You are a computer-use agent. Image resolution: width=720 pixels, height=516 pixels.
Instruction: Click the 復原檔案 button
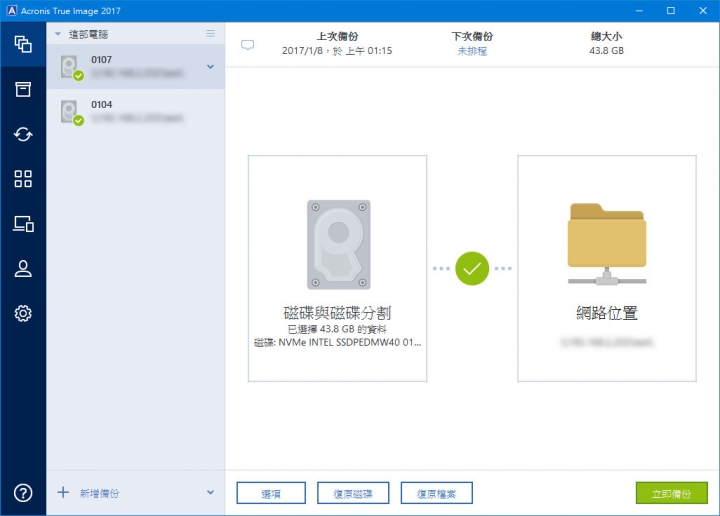[437, 493]
